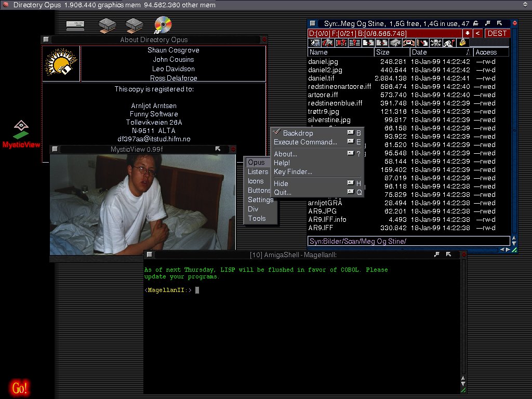Screen dimensions: 532x399
Task: Expand the Listers submenu
Action: (258, 171)
